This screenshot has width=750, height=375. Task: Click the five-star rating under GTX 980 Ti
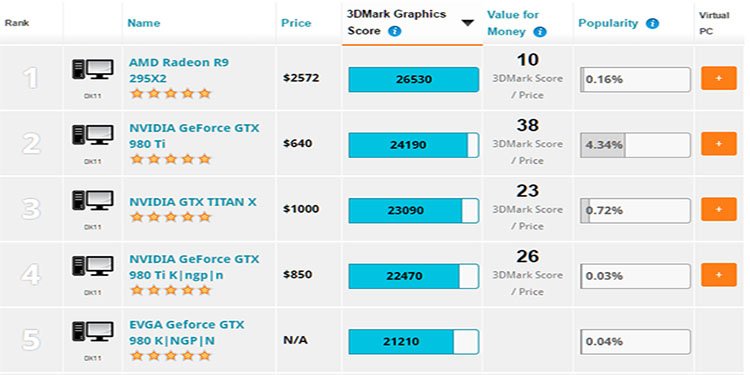pos(171,159)
